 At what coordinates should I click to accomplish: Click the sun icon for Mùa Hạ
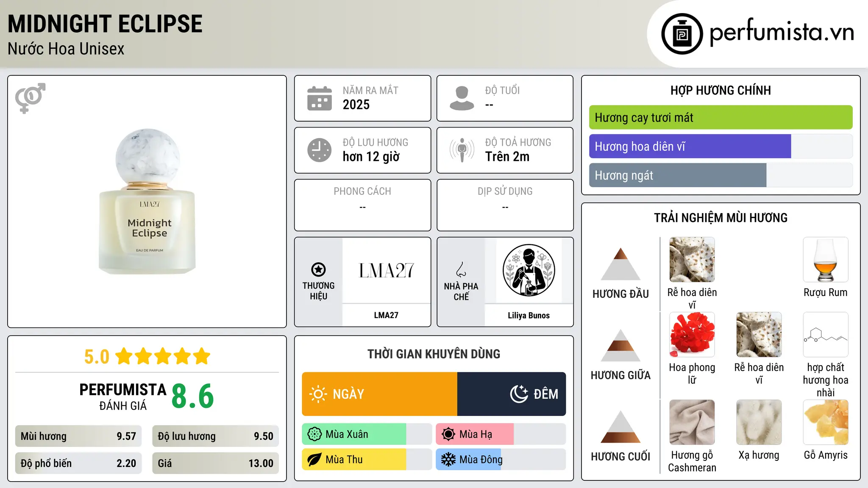(x=448, y=434)
